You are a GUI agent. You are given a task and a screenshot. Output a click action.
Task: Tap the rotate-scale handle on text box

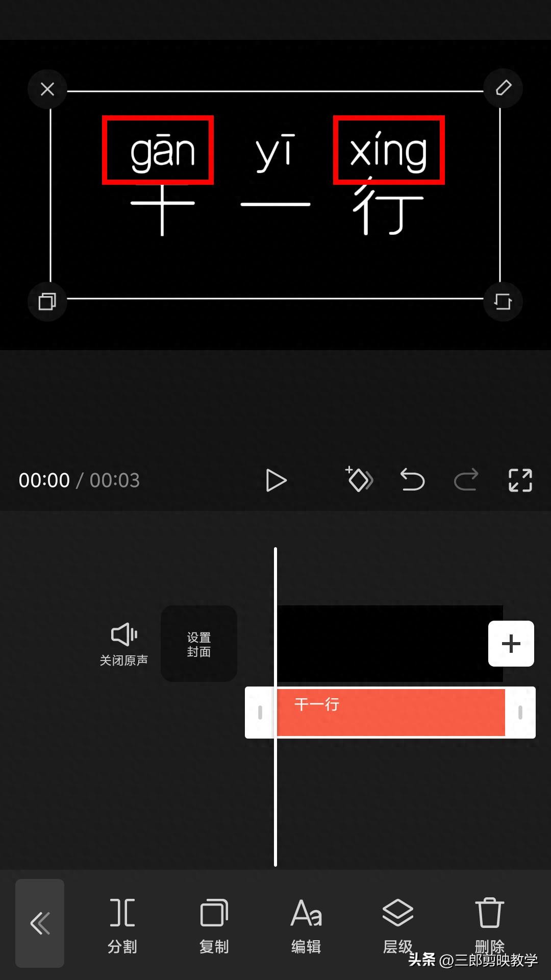(503, 301)
